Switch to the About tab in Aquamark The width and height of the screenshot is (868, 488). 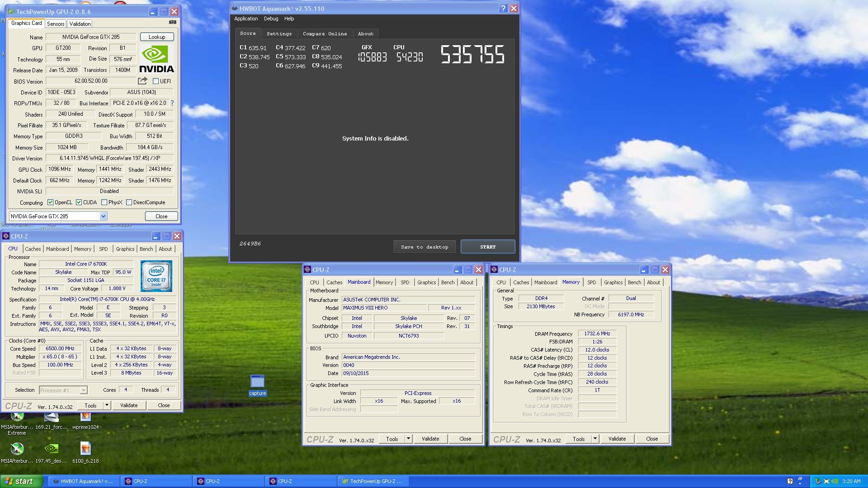point(365,34)
